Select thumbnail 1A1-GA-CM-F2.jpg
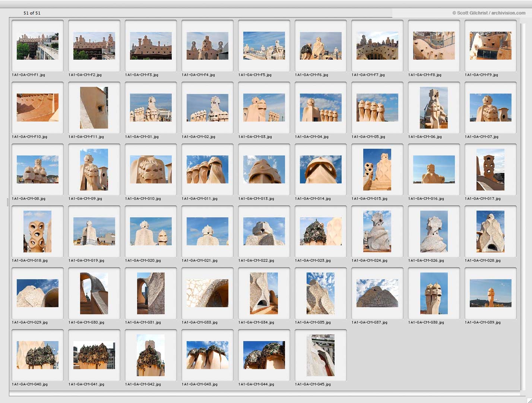The width and height of the screenshot is (532, 403). click(x=94, y=46)
